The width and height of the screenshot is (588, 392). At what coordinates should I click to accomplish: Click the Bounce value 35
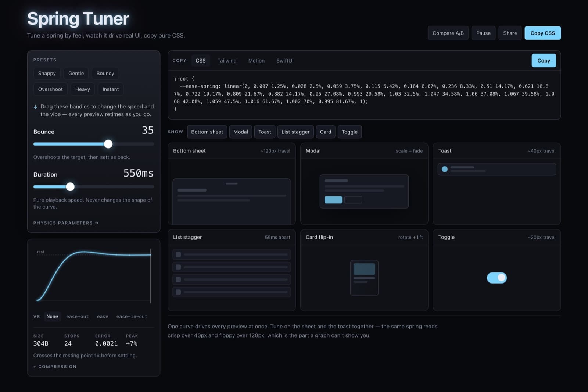pyautogui.click(x=148, y=131)
